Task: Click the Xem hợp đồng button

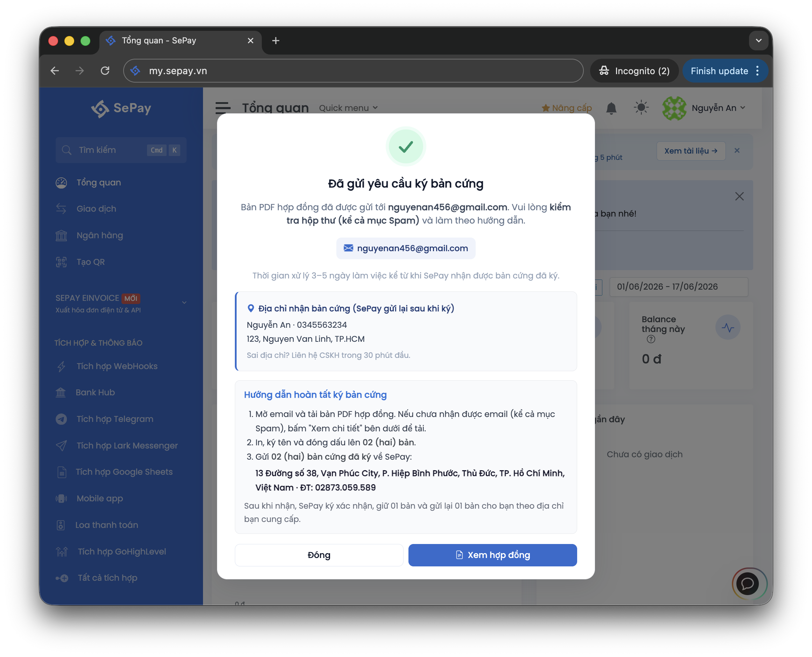Action: click(x=492, y=555)
